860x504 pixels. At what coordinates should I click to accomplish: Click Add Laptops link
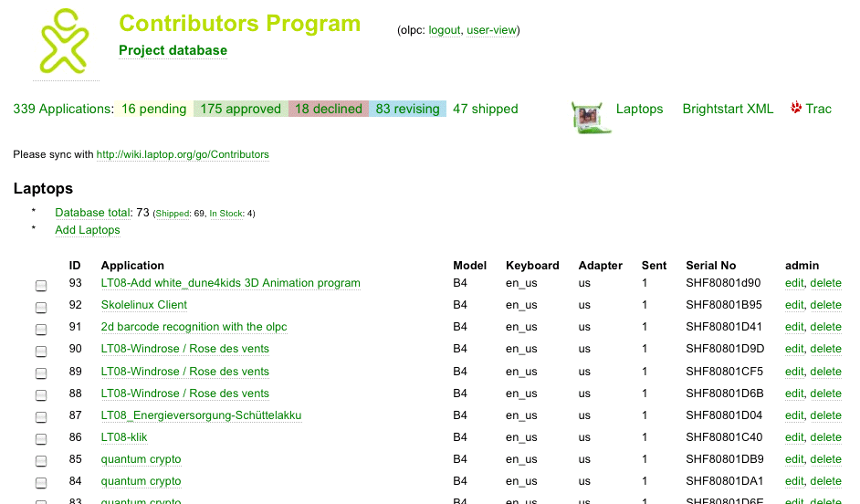pyautogui.click(x=87, y=230)
